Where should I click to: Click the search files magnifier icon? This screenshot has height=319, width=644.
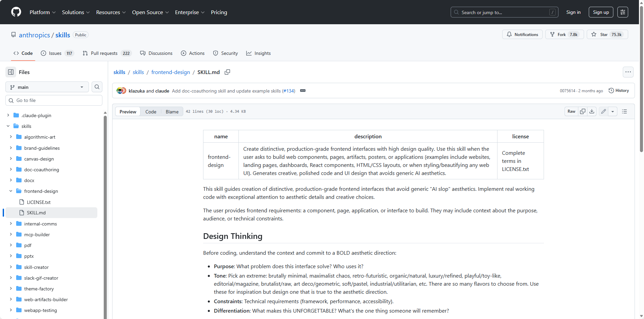point(97,87)
